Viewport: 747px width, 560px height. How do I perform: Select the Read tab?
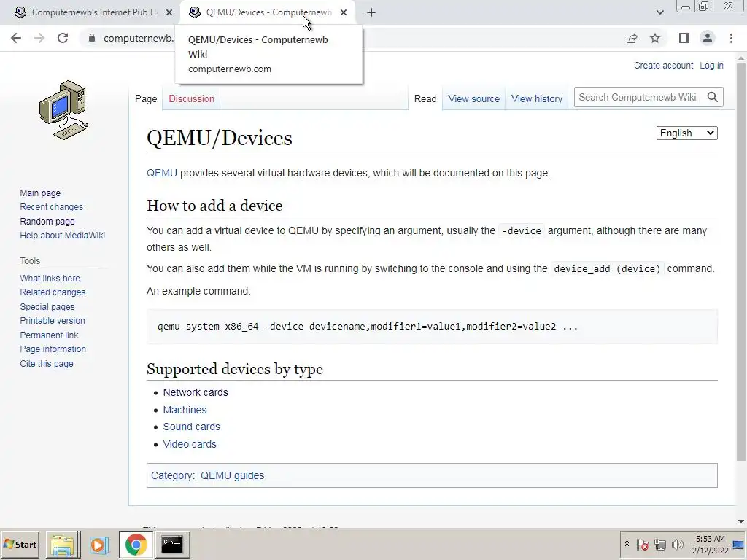click(x=425, y=98)
